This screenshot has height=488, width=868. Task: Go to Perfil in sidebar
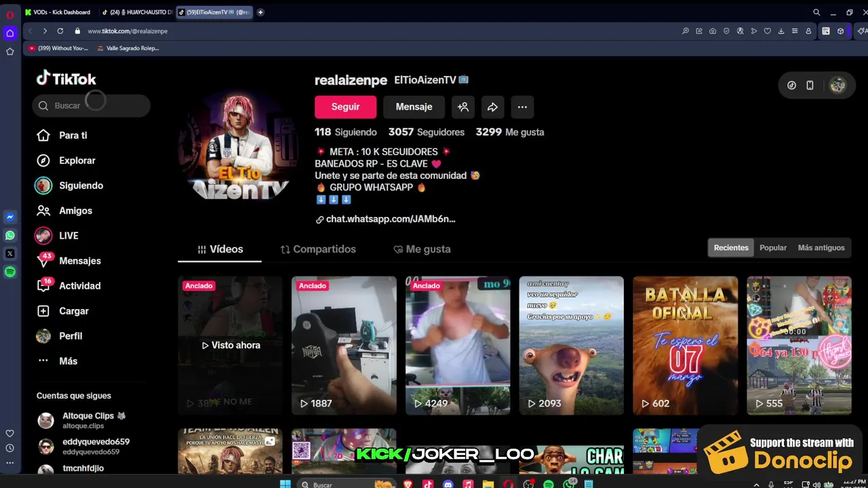coord(60,336)
